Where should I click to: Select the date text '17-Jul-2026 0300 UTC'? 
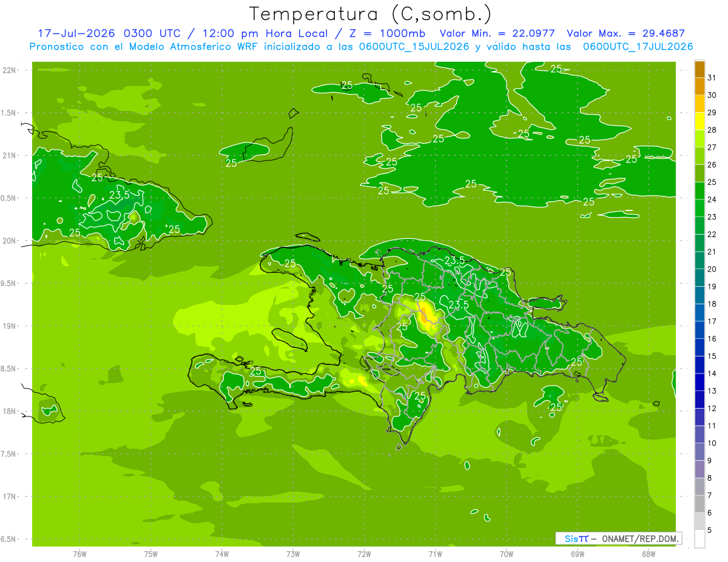(109, 33)
